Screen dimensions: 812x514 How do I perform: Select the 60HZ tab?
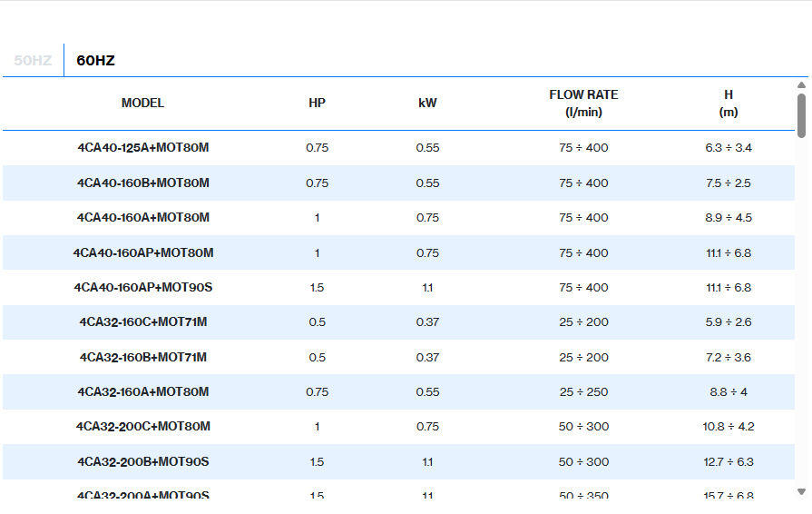[x=95, y=61]
